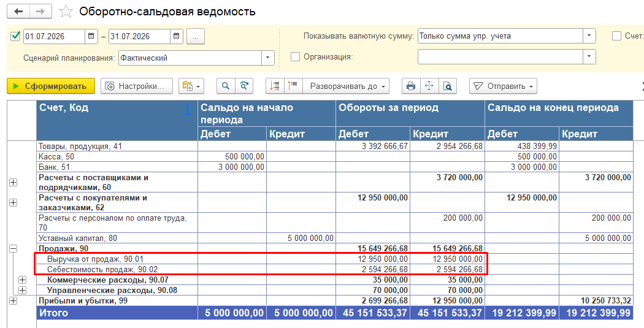This screenshot has height=328, width=644.
Task: Edit the end date field 31.07.2026
Action: [x=139, y=36]
